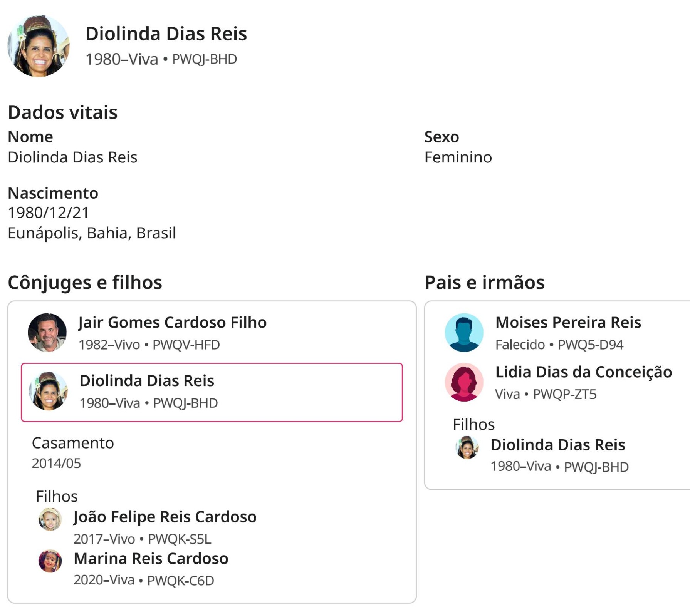Click Diolinda Dias Reis name in highlighted card
The width and height of the screenshot is (690, 616).
(147, 380)
